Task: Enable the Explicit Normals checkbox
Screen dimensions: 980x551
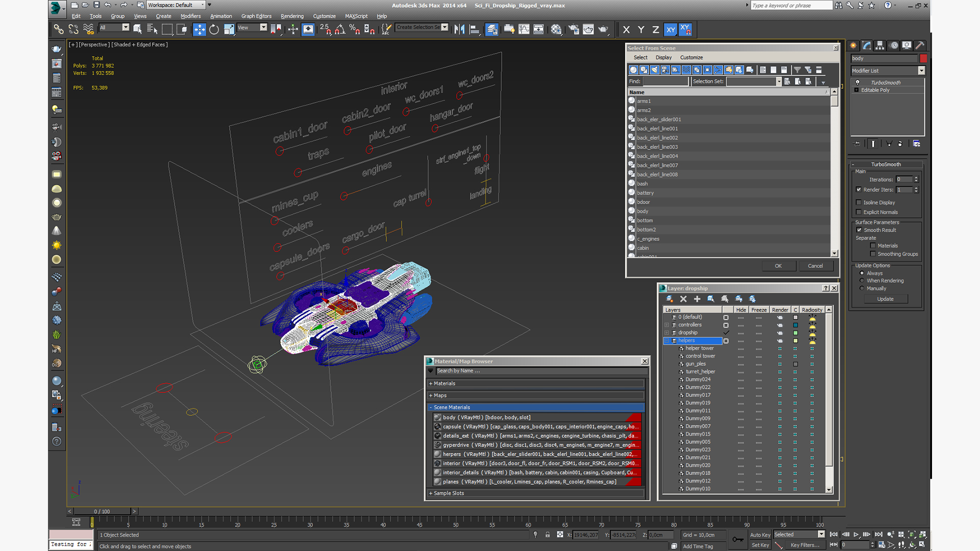Action: pos(859,212)
